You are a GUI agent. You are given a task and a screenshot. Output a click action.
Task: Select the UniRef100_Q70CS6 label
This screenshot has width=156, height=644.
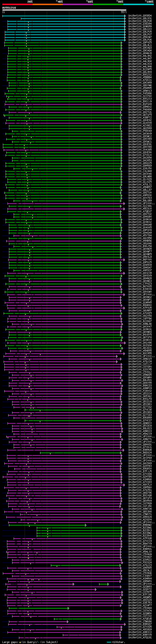tap(140, 410)
